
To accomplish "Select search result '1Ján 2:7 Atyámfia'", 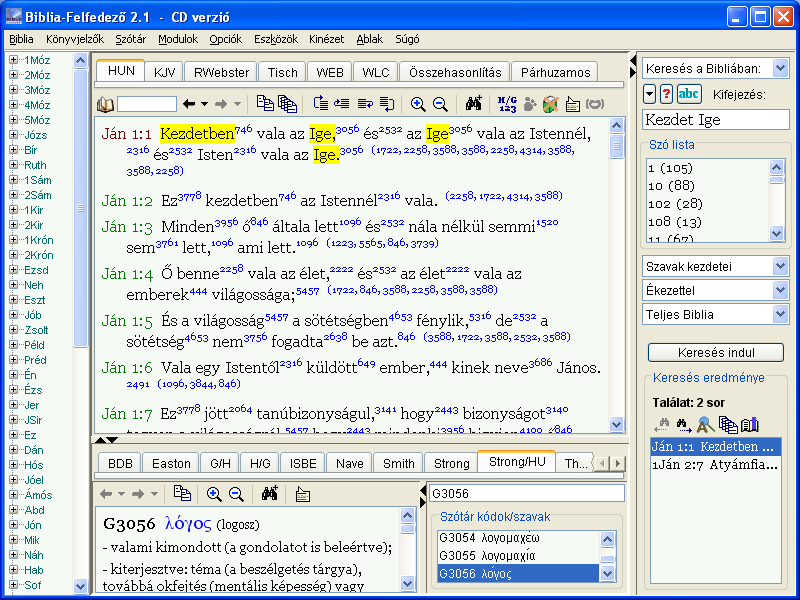I will (x=716, y=465).
